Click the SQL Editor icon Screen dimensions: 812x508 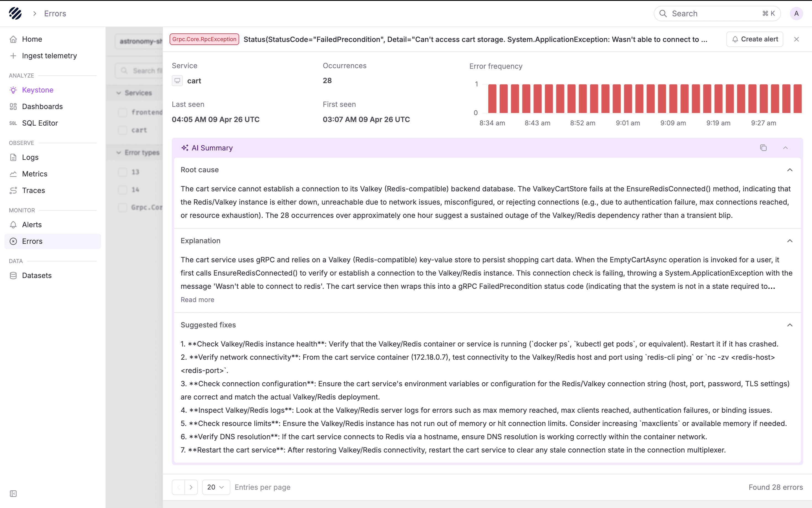coord(13,123)
